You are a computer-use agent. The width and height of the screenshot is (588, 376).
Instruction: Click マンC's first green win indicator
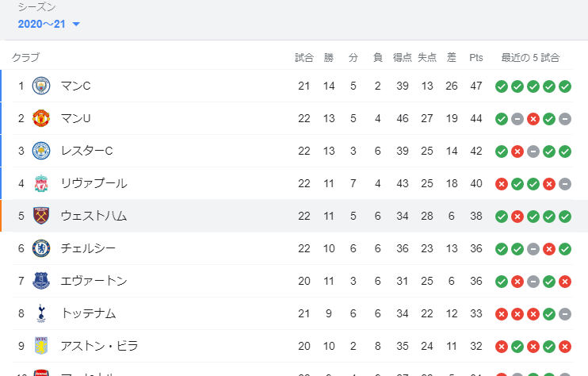pos(502,86)
